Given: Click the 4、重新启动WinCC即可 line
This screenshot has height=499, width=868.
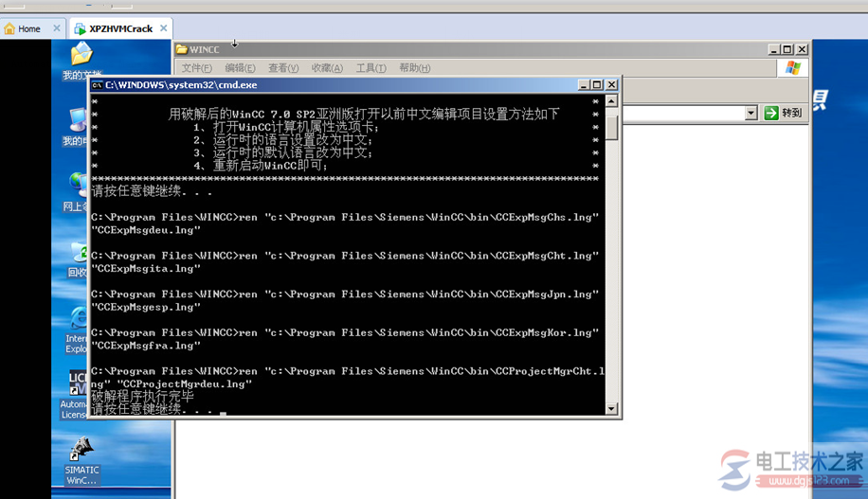Looking at the screenshot, I should point(261,166).
